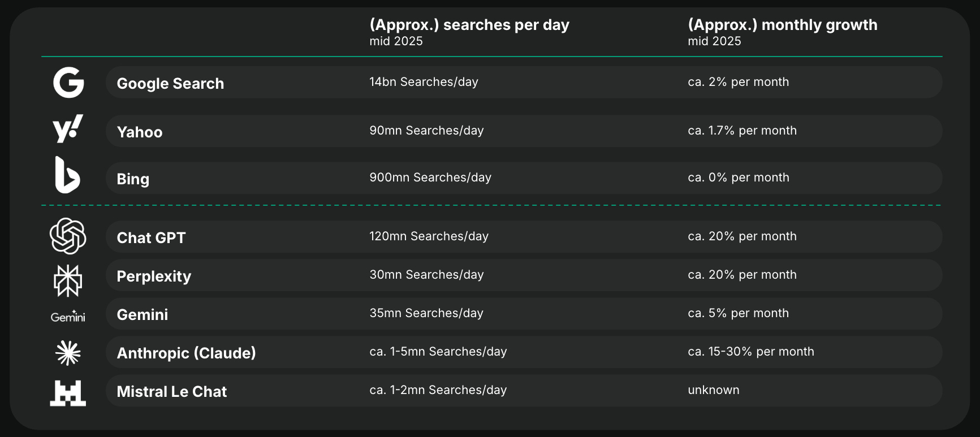Click the '90mn Searches/day' cell
Image resolution: width=980 pixels, height=437 pixels.
pyautogui.click(x=426, y=131)
